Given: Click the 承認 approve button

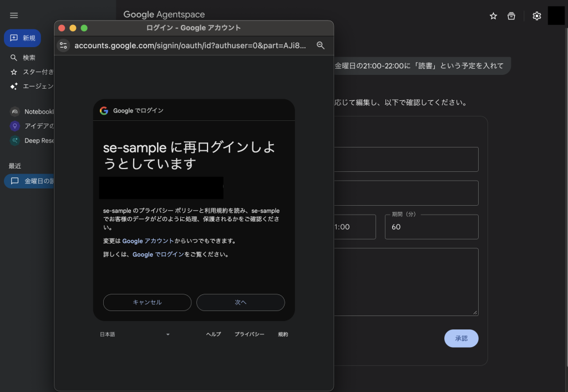Looking at the screenshot, I should [x=461, y=338].
